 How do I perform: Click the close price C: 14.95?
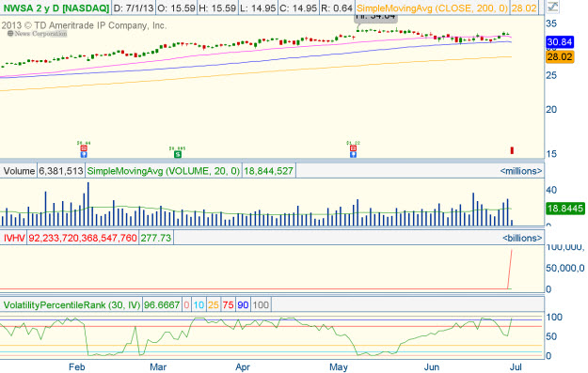click(299, 8)
